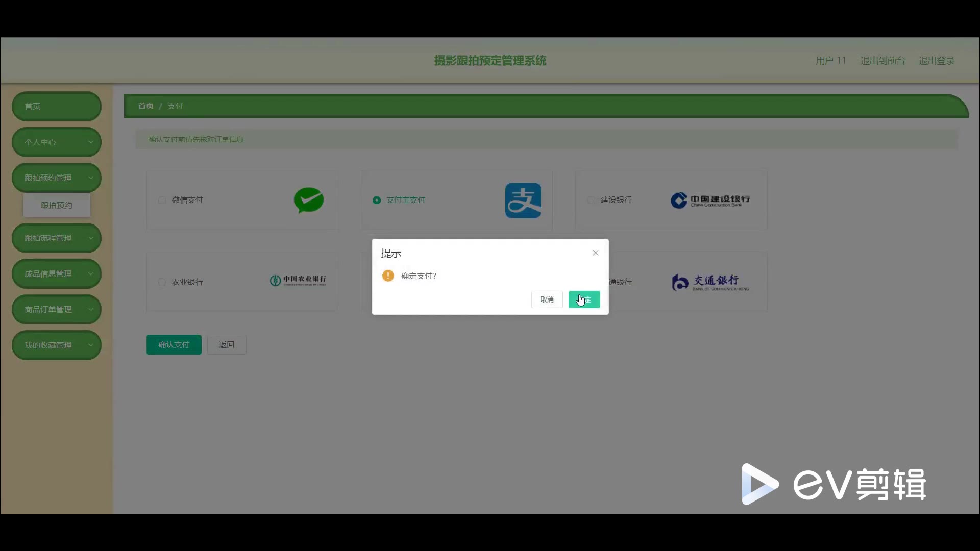Open the 跟拍预约管理 sidebar item
This screenshot has width=980, height=551.
tap(57, 178)
